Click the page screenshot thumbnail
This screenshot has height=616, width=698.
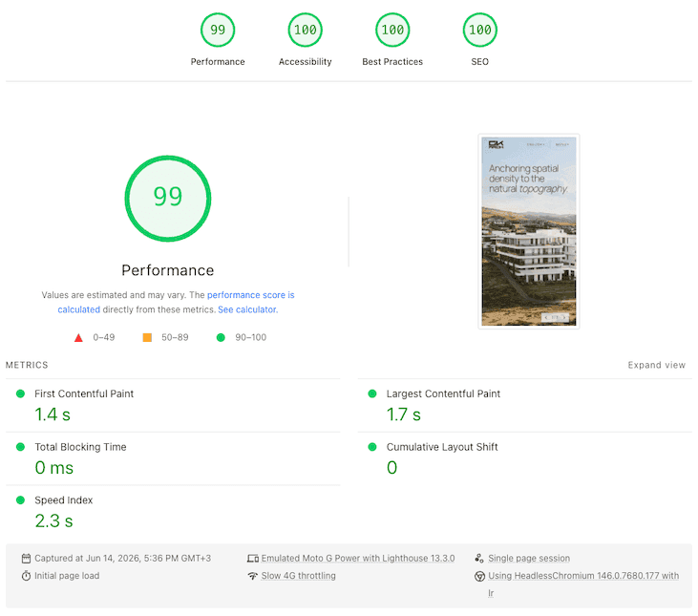tap(528, 231)
